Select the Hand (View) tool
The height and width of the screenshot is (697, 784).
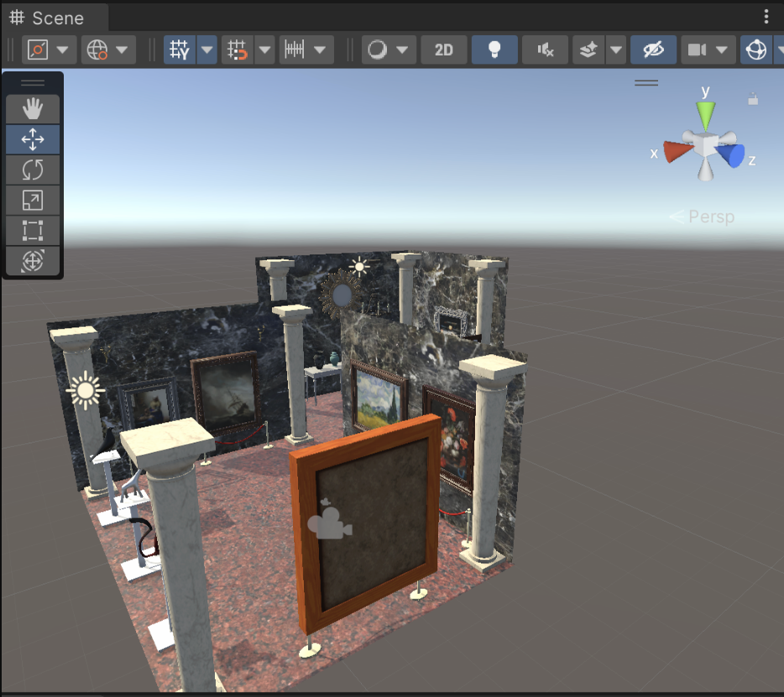33,108
